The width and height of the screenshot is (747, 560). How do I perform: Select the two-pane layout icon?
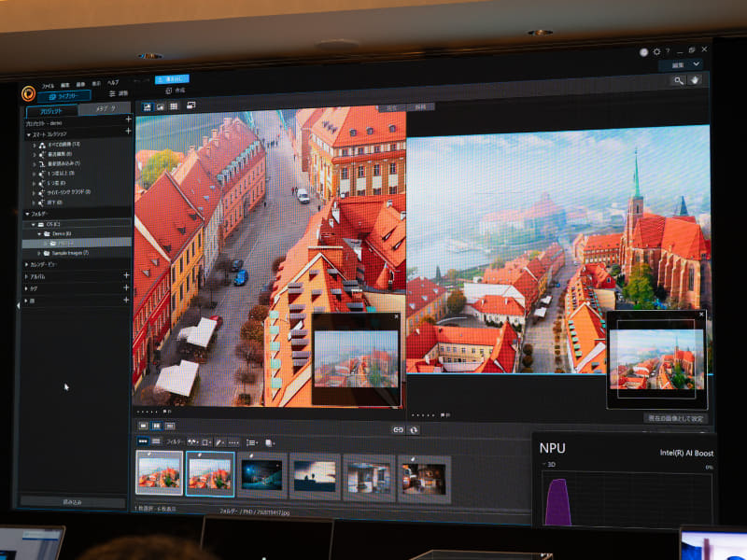[156, 426]
